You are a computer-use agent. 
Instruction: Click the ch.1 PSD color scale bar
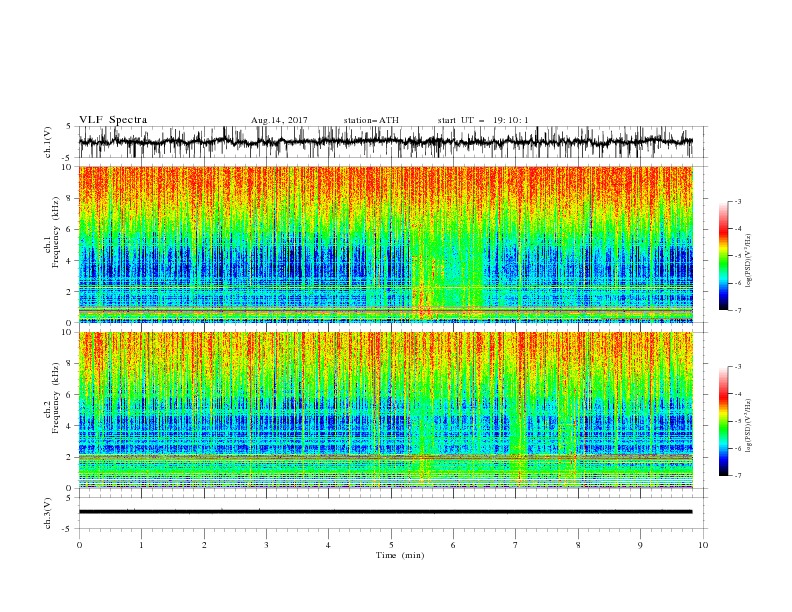click(x=723, y=256)
